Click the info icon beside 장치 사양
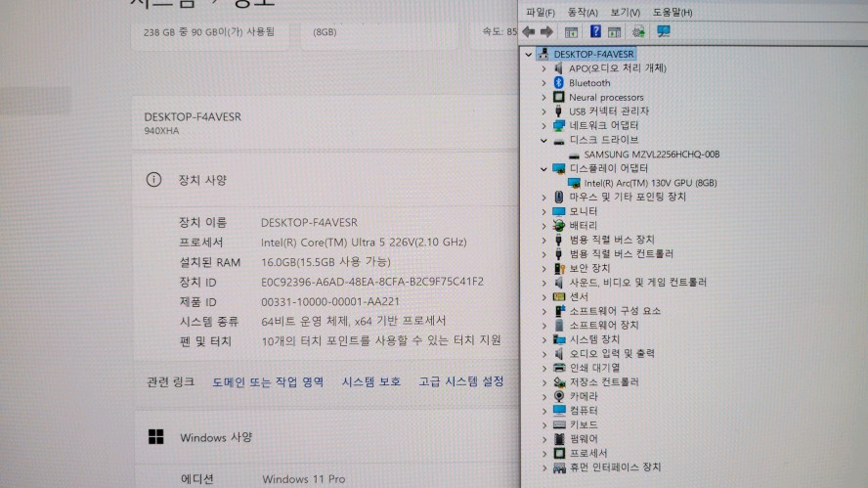 pyautogui.click(x=153, y=180)
